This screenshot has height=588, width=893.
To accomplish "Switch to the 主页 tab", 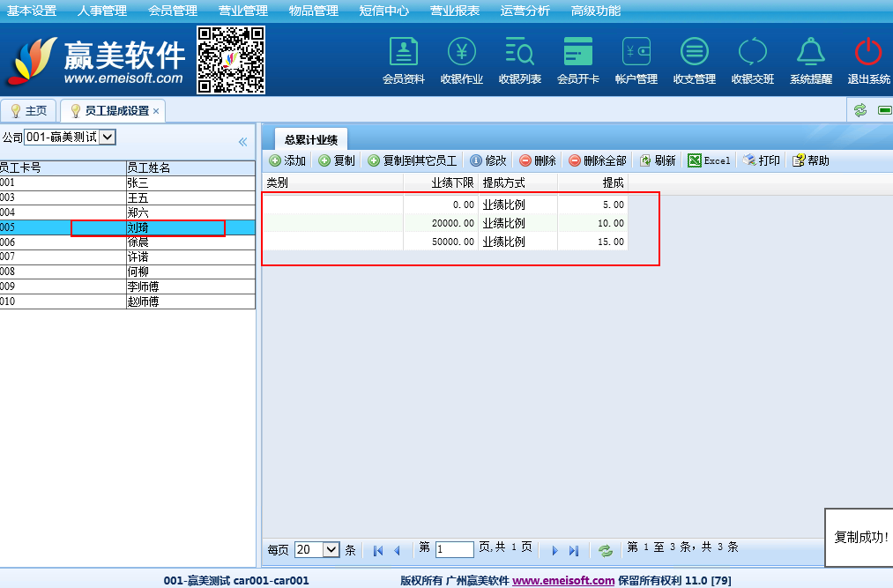I will 28,111.
